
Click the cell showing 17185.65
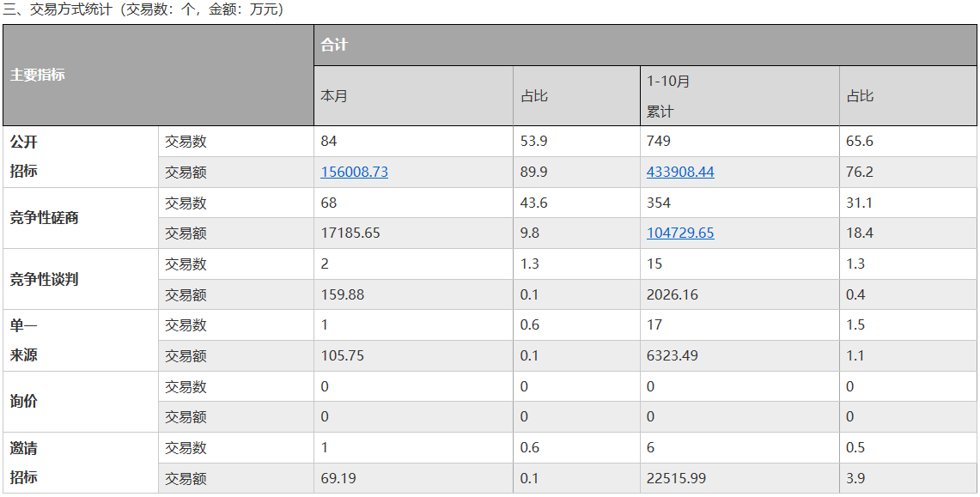coord(413,233)
